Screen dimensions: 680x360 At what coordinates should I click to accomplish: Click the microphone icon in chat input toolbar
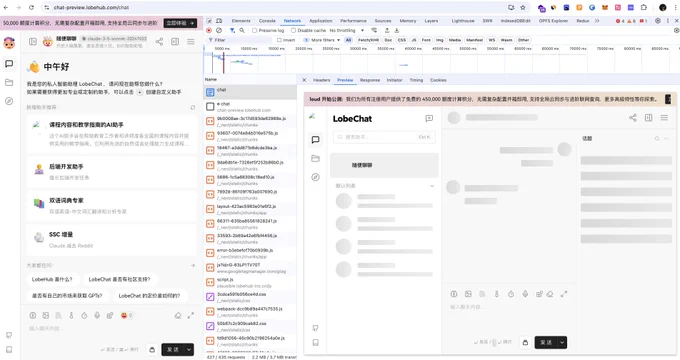click(x=97, y=315)
